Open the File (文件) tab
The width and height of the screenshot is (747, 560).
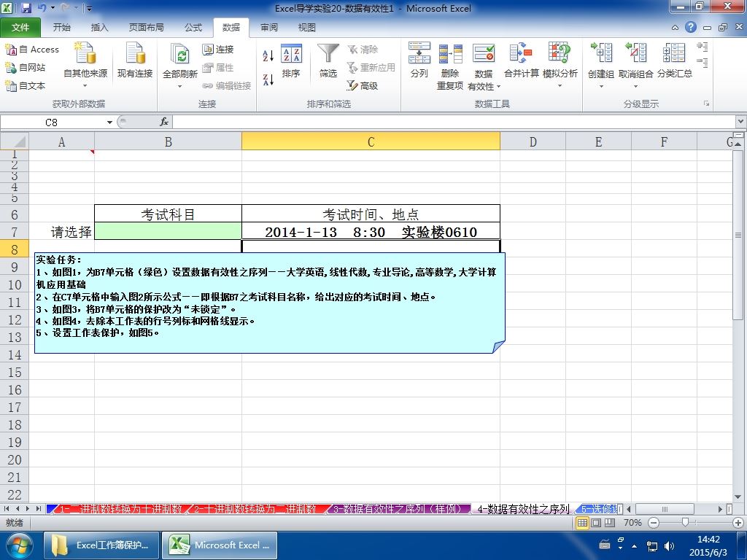20,28
